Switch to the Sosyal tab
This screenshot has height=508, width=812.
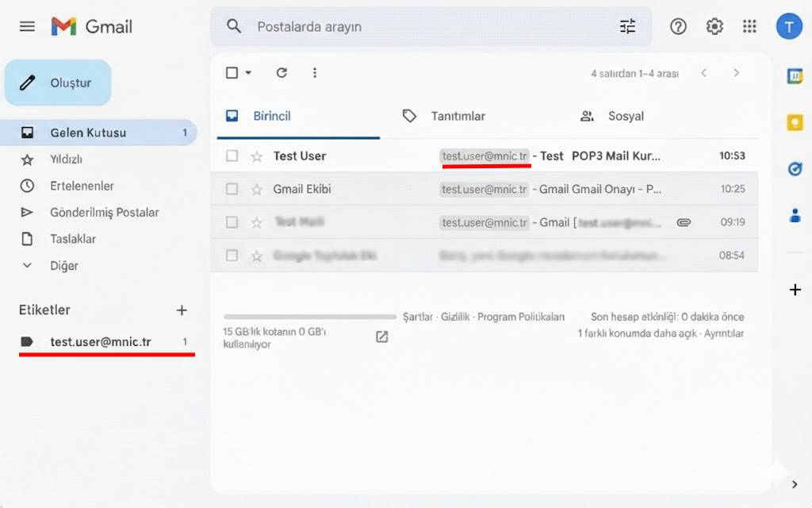pos(625,117)
